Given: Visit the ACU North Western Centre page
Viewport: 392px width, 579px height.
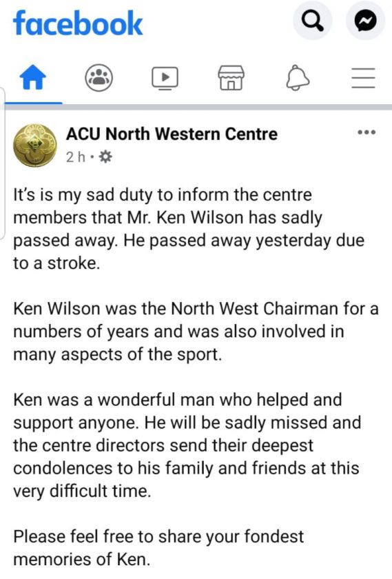Looking at the screenshot, I should [x=172, y=134].
